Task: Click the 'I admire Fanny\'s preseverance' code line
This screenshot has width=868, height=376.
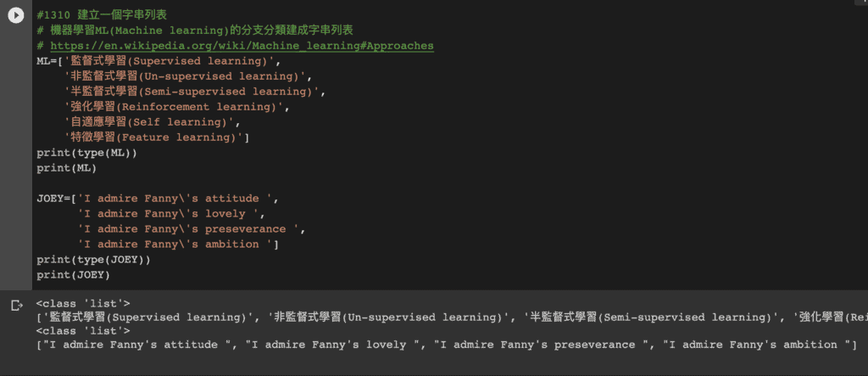Action: (191, 229)
